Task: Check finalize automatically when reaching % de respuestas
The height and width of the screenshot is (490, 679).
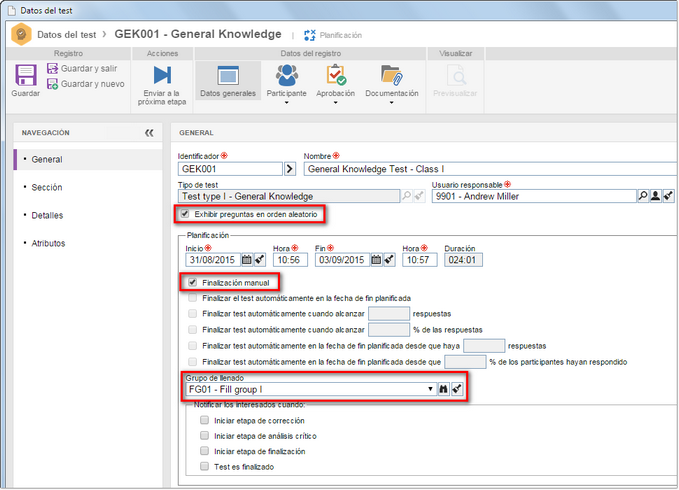Action: (x=193, y=329)
